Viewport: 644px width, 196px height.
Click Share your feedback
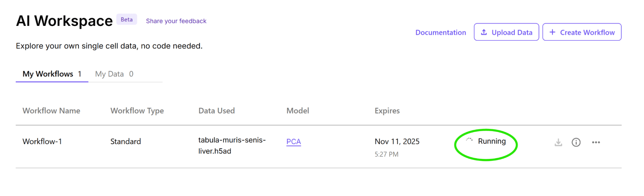tap(176, 21)
